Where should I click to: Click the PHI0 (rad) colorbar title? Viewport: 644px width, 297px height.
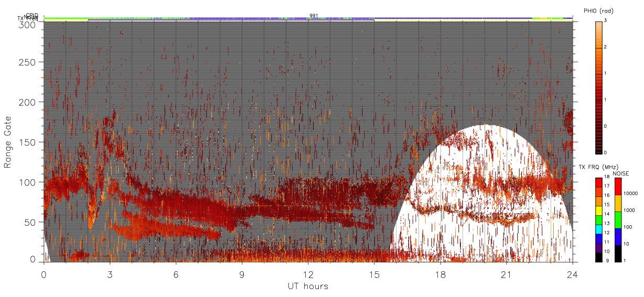pyautogui.click(x=598, y=10)
